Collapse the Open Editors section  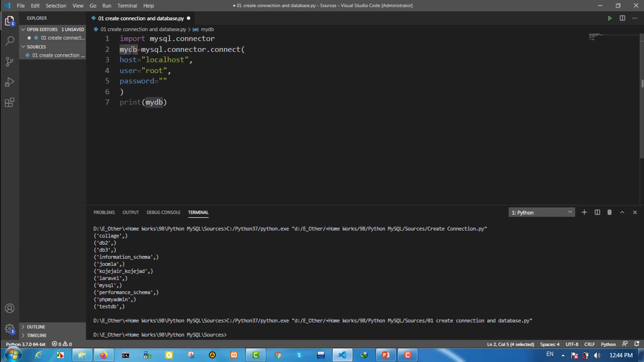[53, 29]
